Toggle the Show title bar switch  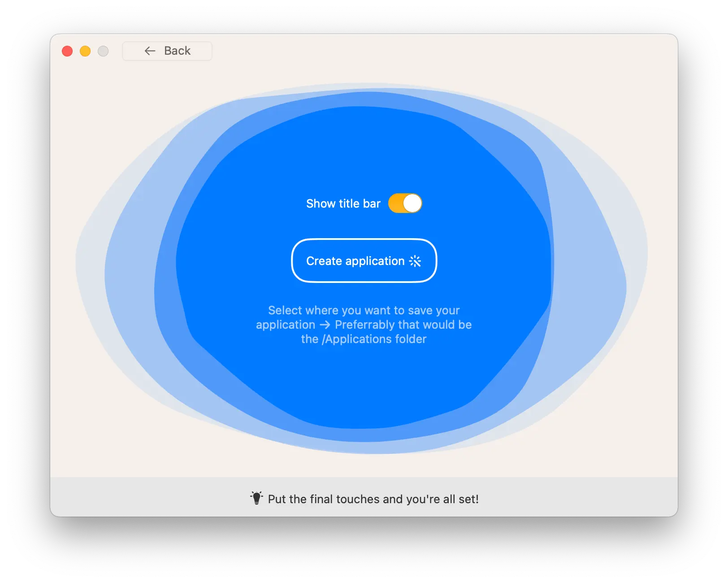pos(405,203)
